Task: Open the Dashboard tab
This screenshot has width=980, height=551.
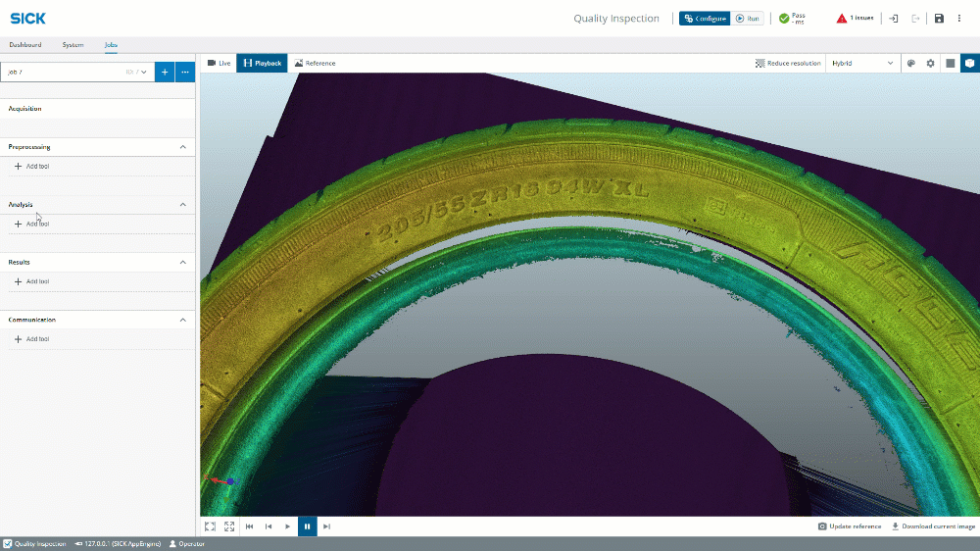Action: [25, 45]
